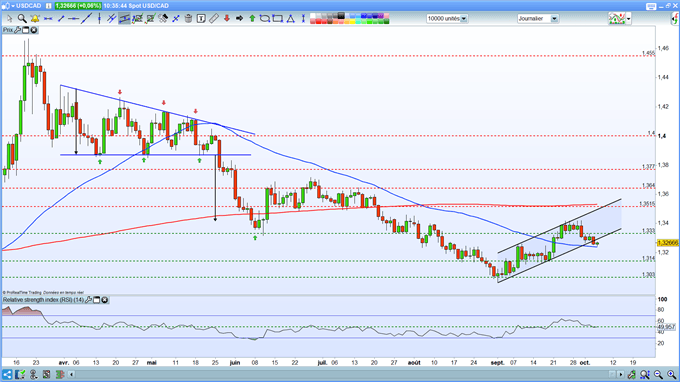Click the share icon in bottom bar
The width and height of the screenshot is (680, 382).
pos(7,374)
